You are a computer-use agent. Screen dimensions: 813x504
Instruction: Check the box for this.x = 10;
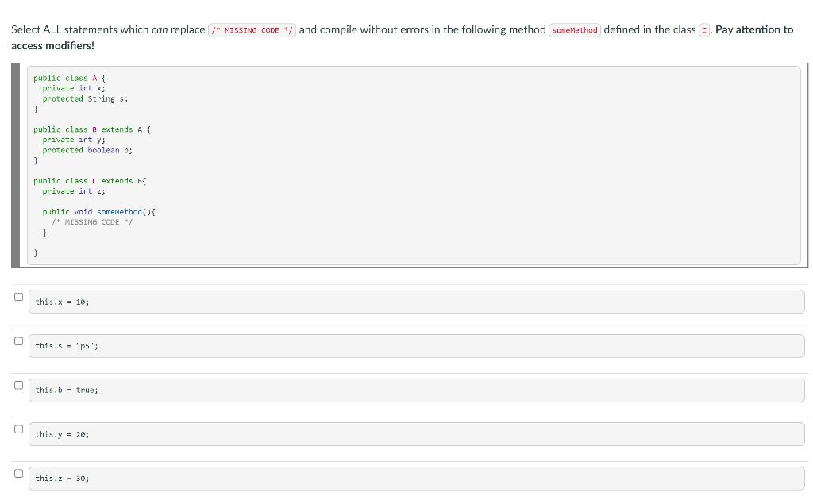[x=19, y=297]
